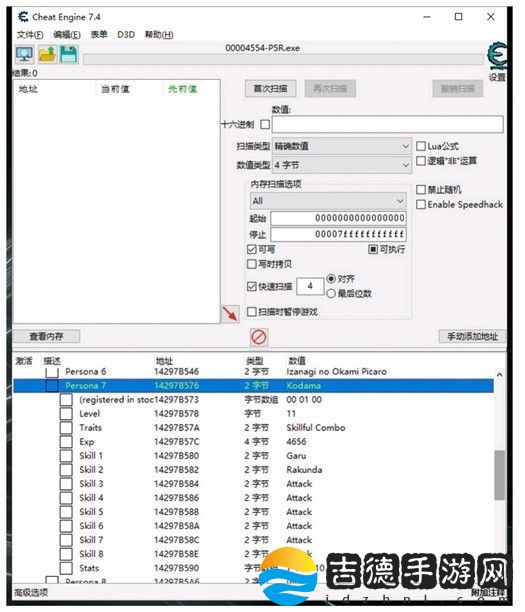Viewport: 525px width, 612px height.
Task: Click the red clear list icon
Action: click(x=258, y=337)
